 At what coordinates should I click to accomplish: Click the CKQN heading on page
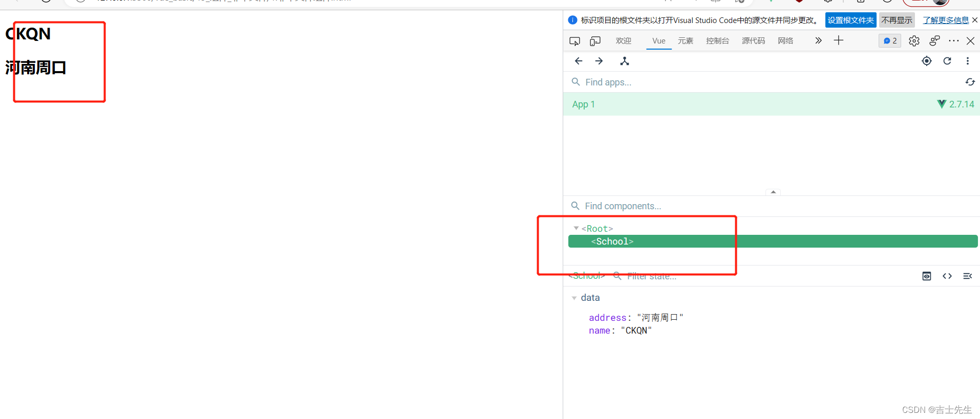click(x=28, y=34)
